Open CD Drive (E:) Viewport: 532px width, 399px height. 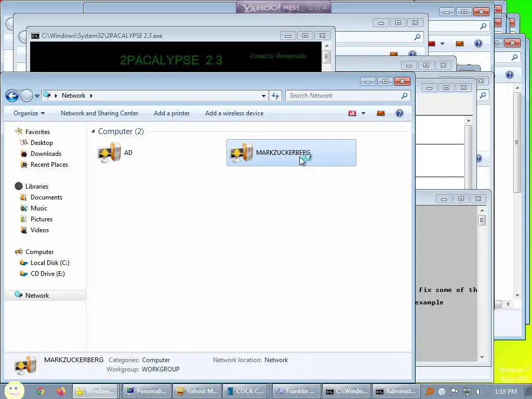pyautogui.click(x=47, y=273)
